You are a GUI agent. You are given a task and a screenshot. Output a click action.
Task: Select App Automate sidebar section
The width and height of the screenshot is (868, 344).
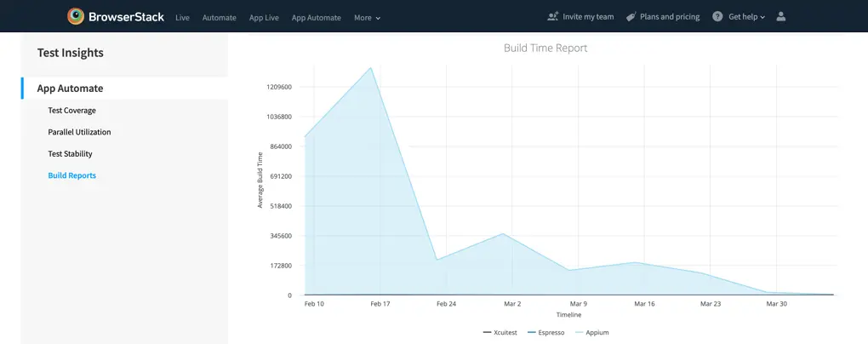tap(70, 88)
